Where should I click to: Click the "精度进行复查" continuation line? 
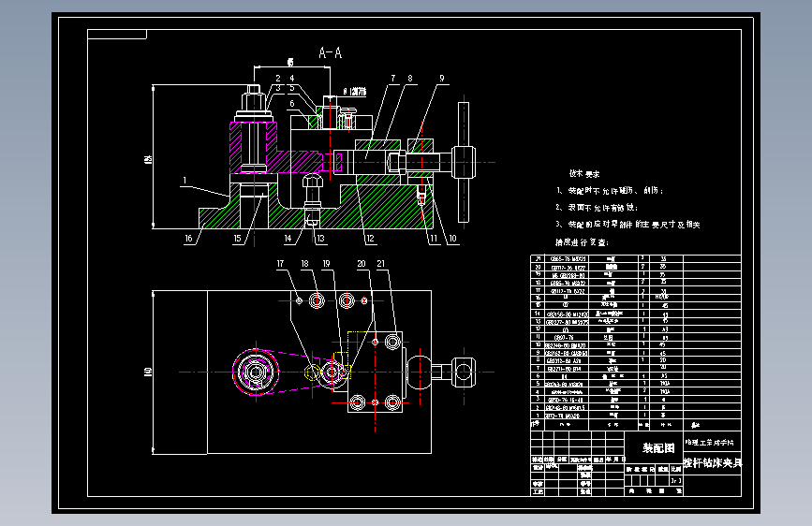[582, 242]
